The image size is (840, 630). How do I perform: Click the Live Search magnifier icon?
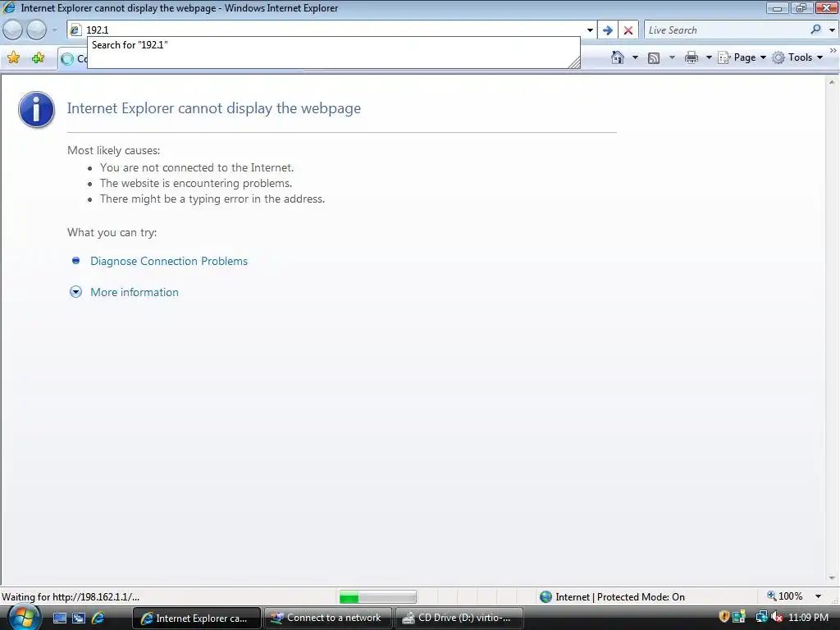[x=815, y=30]
